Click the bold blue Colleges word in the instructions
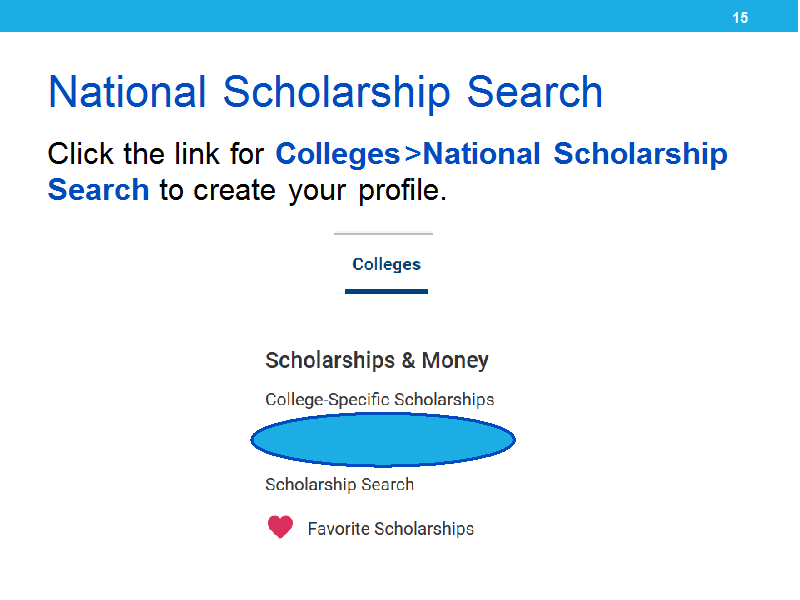 337,154
